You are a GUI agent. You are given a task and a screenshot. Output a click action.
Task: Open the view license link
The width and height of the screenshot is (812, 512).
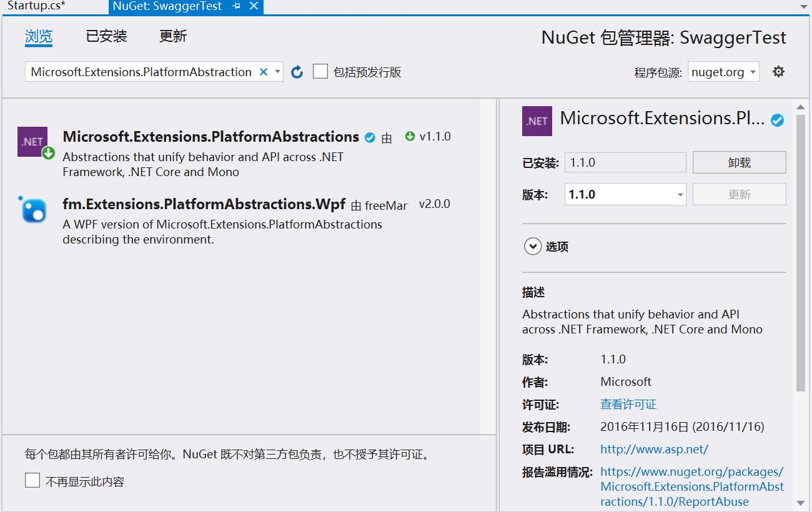(x=628, y=405)
